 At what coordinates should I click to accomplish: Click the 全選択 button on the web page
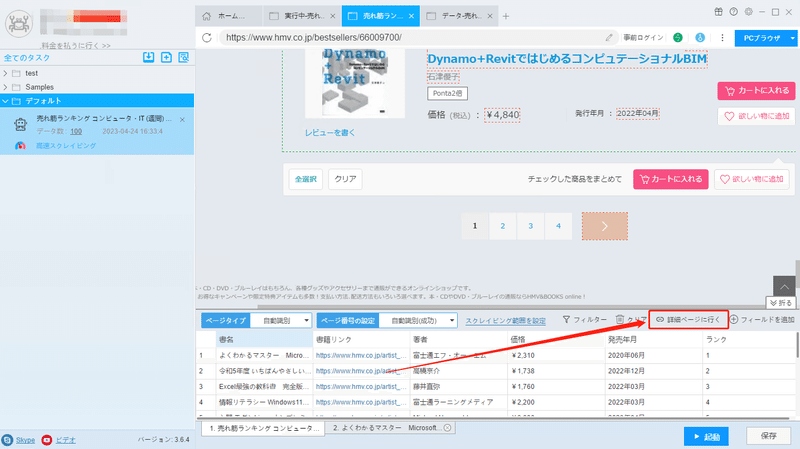tap(306, 179)
